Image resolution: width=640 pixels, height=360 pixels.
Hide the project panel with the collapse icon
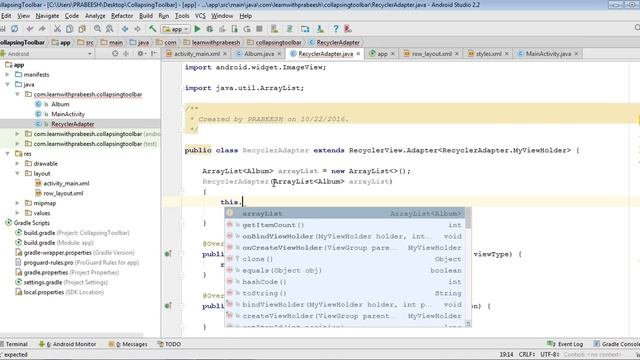click(153, 53)
